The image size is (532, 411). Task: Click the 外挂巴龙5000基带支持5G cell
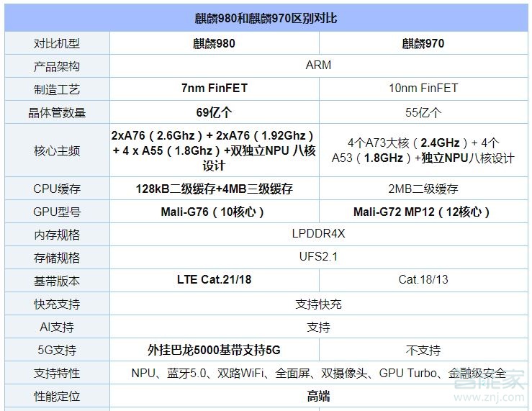tap(214, 350)
